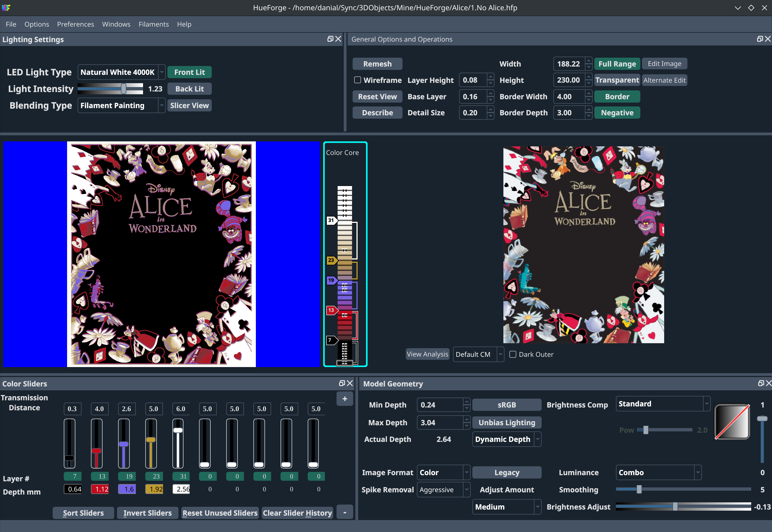Click the brightness curve preview icon
Viewport: 772px width, 532px height.
tap(732, 422)
